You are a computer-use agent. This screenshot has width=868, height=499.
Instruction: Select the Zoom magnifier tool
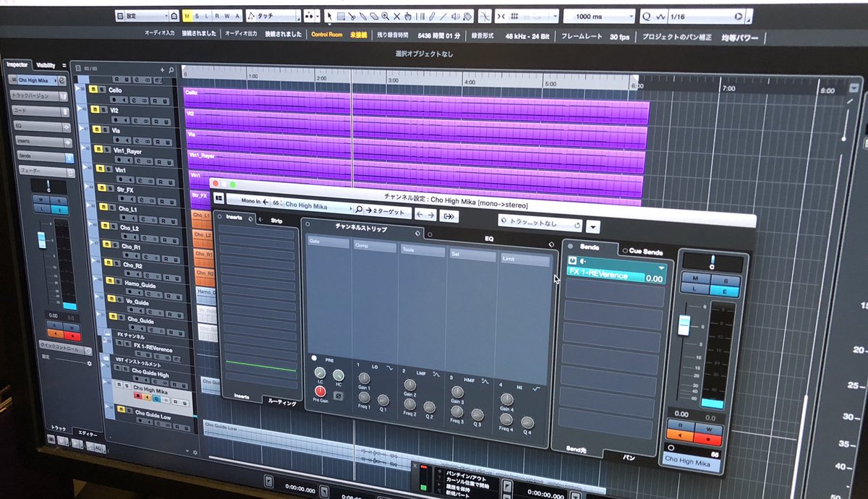click(385, 16)
